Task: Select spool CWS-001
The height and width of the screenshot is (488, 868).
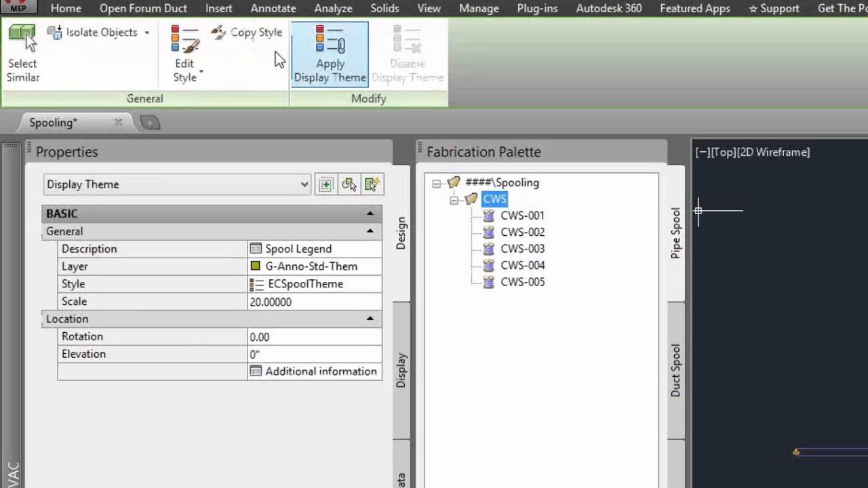Action: (522, 216)
